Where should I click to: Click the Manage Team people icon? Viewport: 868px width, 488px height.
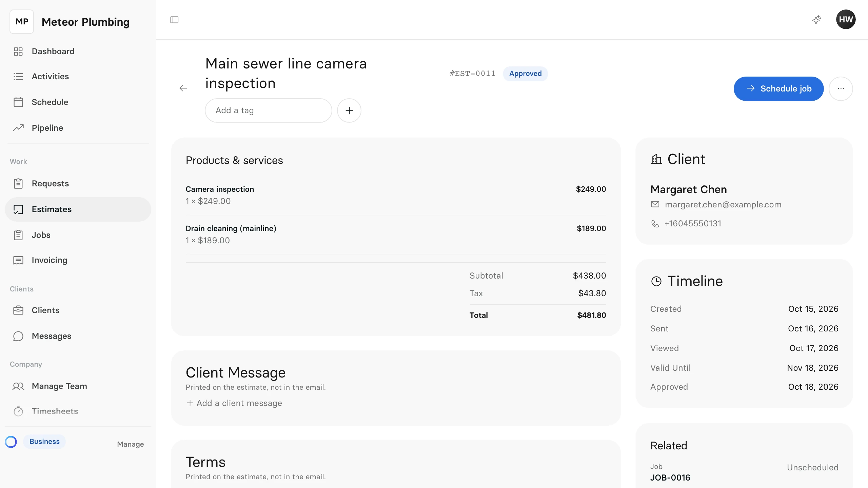18,386
